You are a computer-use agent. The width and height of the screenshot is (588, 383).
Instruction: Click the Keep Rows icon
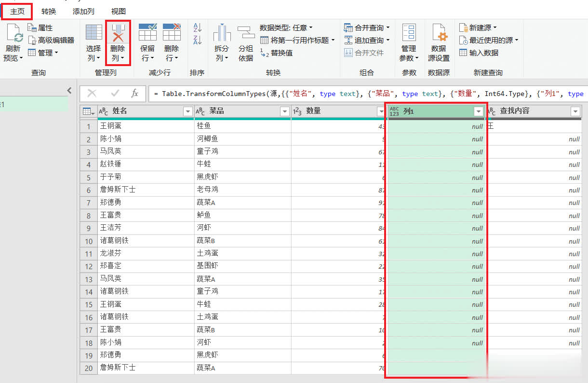click(x=147, y=33)
